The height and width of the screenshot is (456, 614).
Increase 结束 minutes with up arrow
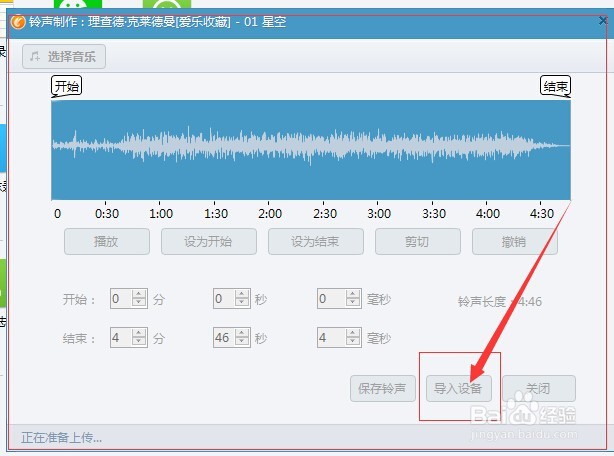[139, 333]
